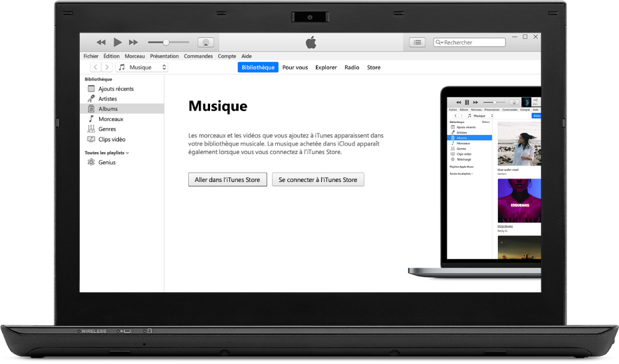This screenshot has width=619, height=364.
Task: Select Morceaux in the sidebar
Action: (122, 119)
